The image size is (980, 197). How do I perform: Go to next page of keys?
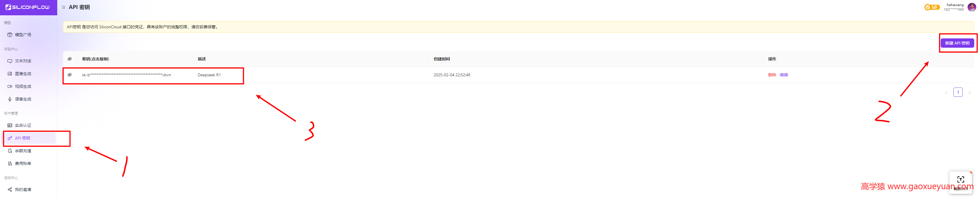point(969,92)
